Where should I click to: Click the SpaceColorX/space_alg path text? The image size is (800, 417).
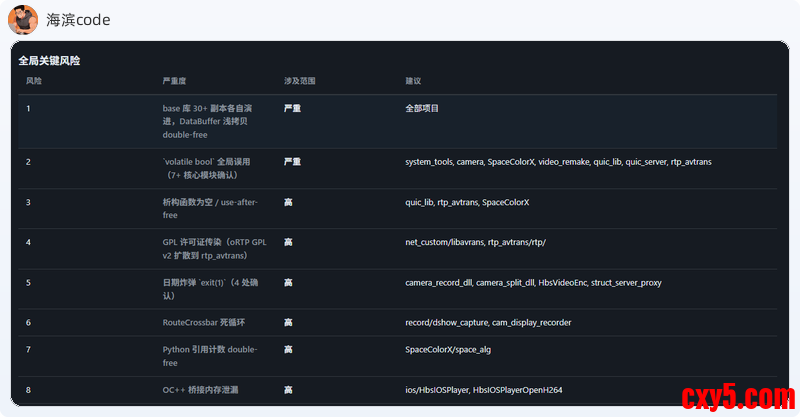(x=448, y=350)
